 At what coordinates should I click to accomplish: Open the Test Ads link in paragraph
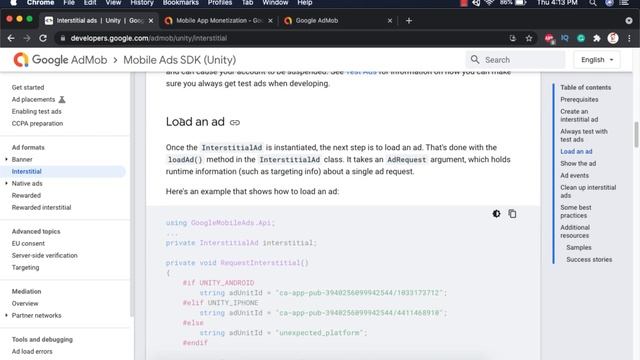pos(361,72)
